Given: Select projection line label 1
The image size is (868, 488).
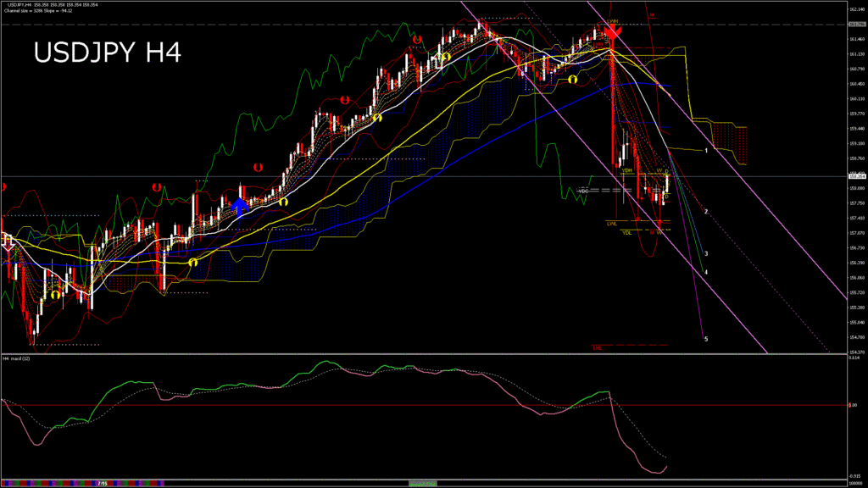Looking at the screenshot, I should (706, 150).
